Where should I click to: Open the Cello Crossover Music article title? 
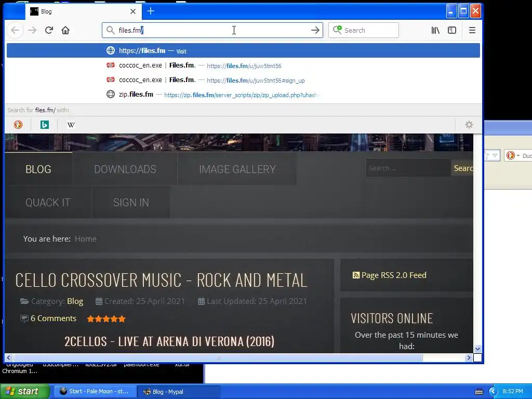click(x=162, y=280)
